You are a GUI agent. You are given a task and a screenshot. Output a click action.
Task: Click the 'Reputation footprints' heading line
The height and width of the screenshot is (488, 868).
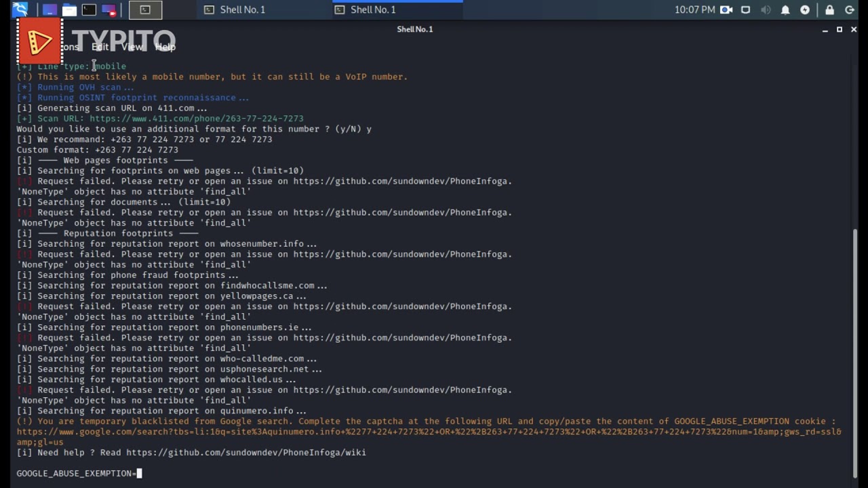click(107, 233)
